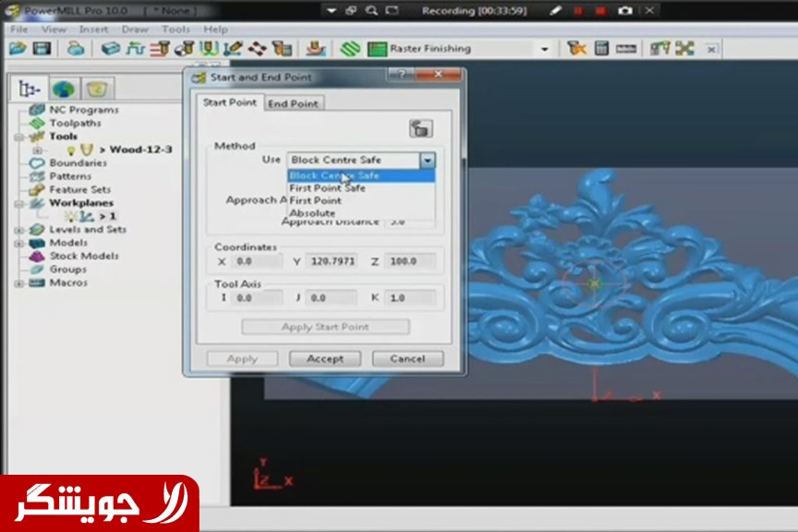The image size is (798, 532).
Task: Click Cancel in the Start and End Point dialog
Action: point(407,358)
